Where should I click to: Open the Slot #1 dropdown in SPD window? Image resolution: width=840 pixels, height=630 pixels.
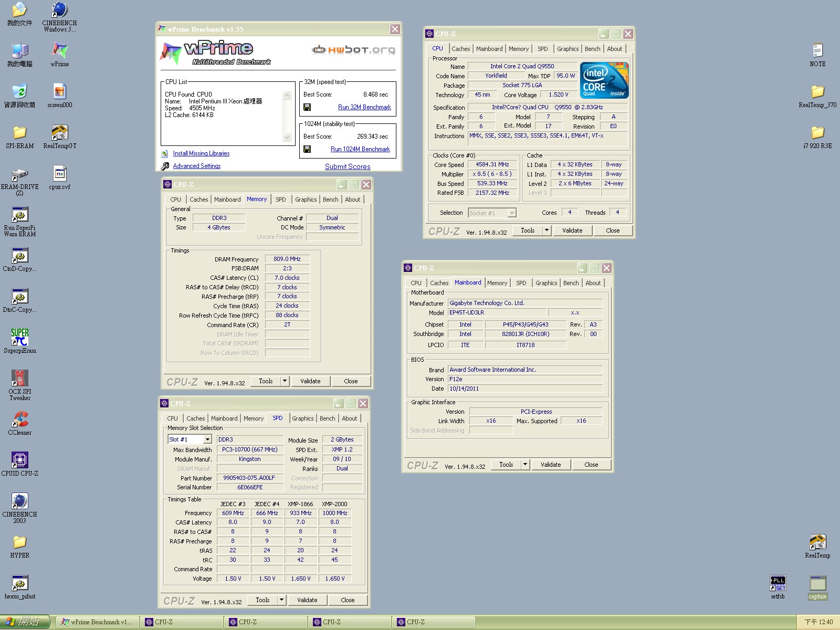click(207, 439)
